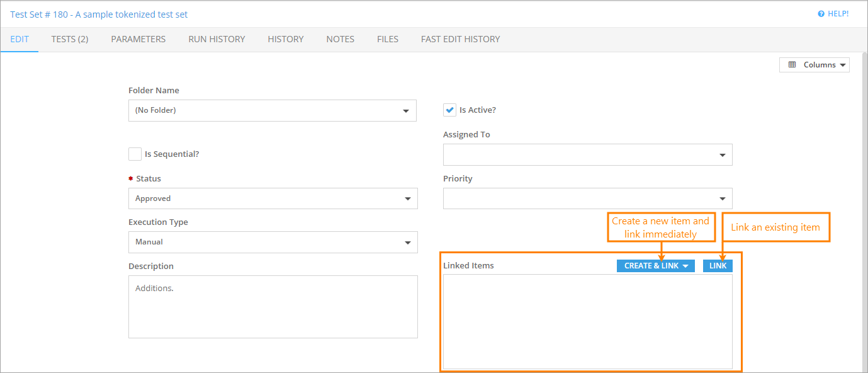Open the Columns dropdown menu
Image resolution: width=868 pixels, height=373 pixels.
814,65
